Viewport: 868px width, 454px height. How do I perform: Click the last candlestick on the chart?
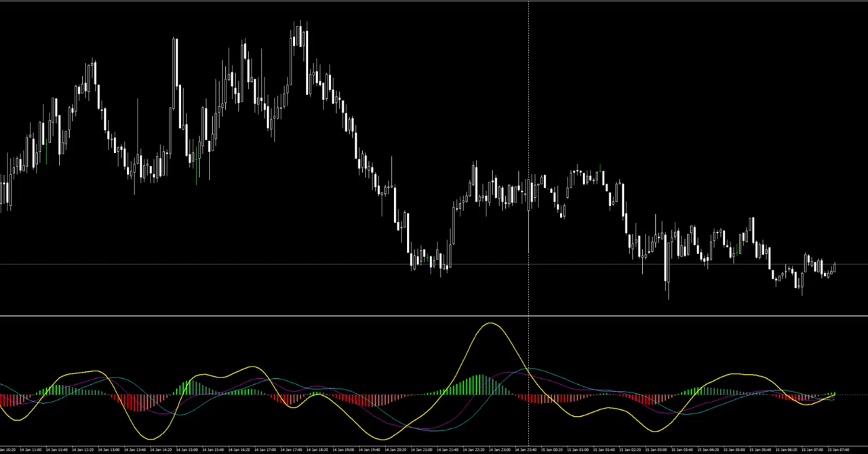(x=835, y=267)
